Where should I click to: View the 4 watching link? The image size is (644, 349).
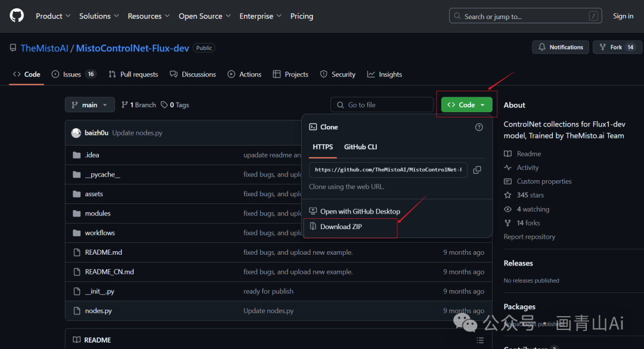pos(527,209)
